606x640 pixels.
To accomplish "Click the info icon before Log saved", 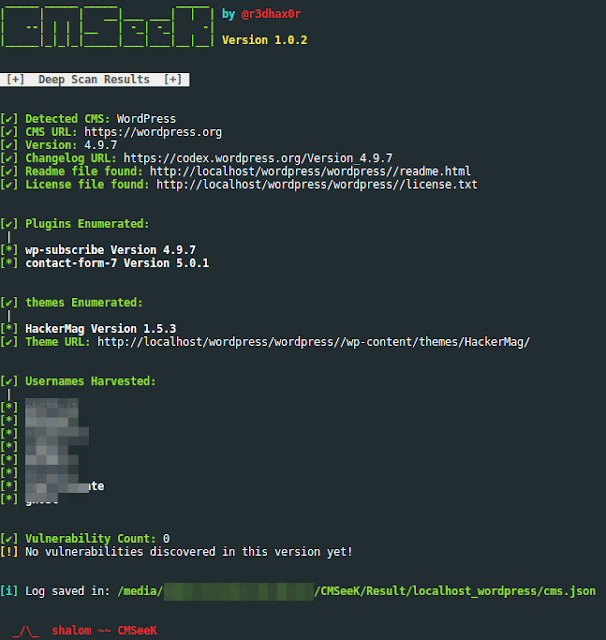I will (x=9, y=591).
